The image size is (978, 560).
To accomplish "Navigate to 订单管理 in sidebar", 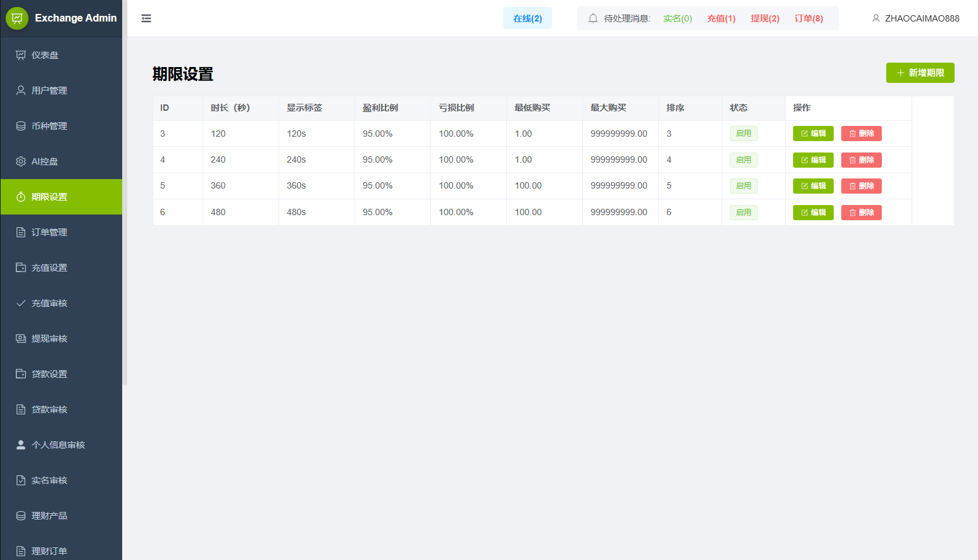I will 49,232.
